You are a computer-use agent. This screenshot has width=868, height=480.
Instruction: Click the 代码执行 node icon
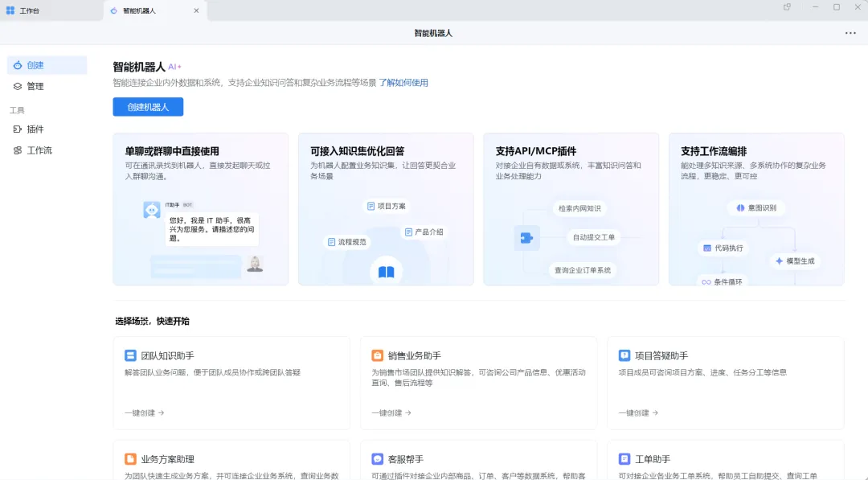[707, 248]
